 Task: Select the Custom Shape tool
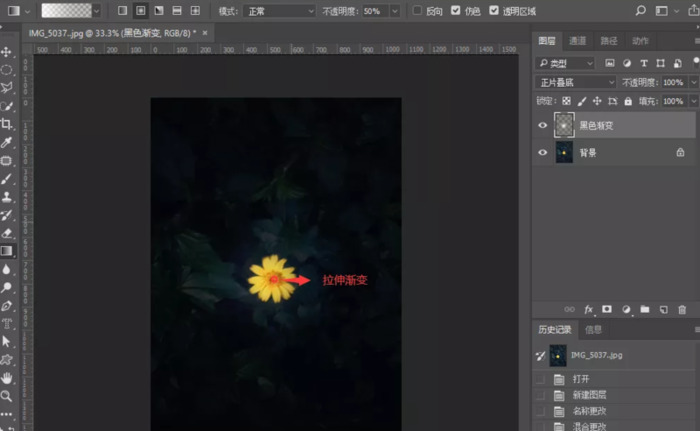click(x=6, y=360)
